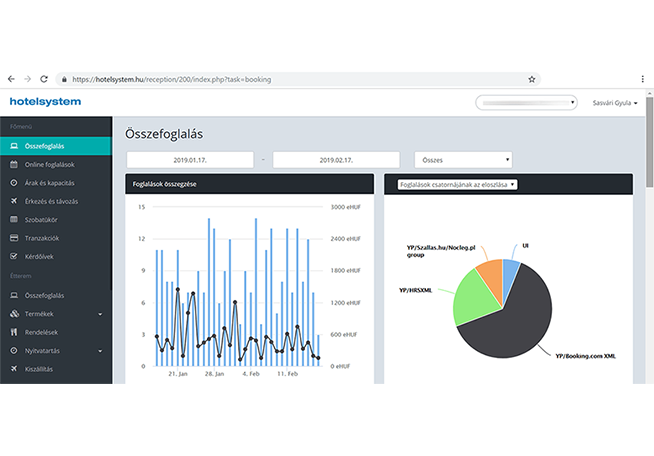Click the card icon next to Tranzakciók
654x456 pixels.
(x=13, y=237)
